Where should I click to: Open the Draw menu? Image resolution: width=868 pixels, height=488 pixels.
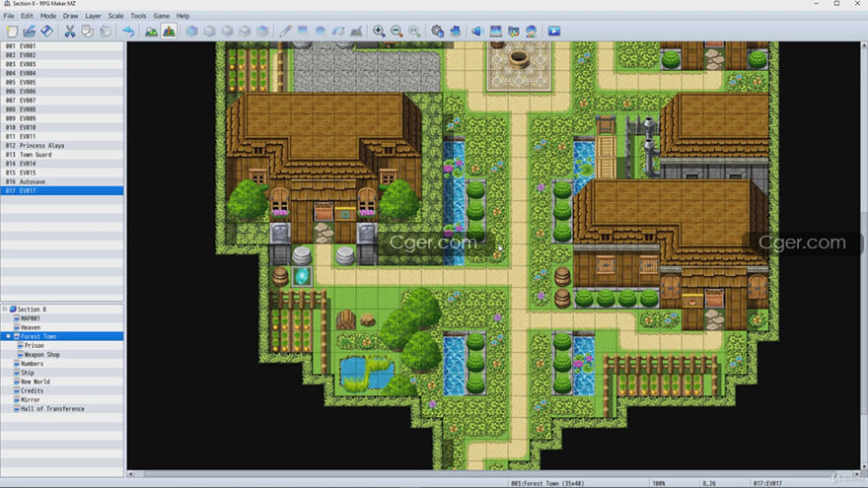71,16
